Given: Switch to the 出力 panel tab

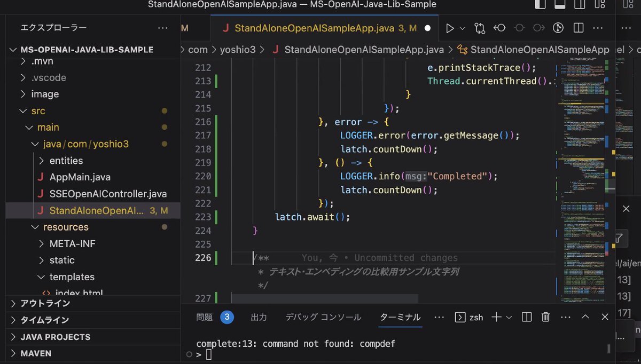Looking at the screenshot, I should click(259, 316).
